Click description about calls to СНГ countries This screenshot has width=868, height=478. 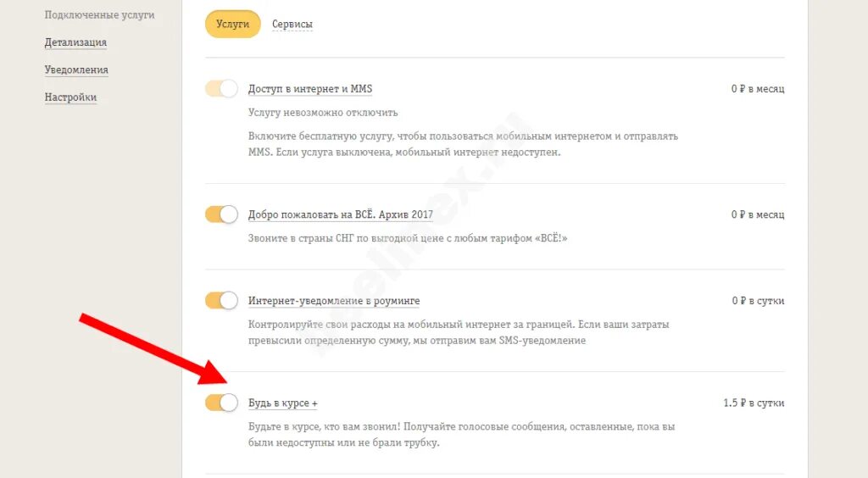click(x=407, y=239)
